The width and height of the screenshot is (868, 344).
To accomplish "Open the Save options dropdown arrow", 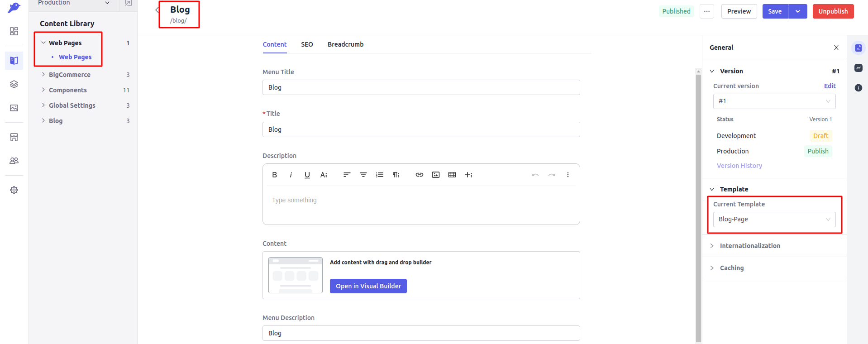I will coord(798,11).
